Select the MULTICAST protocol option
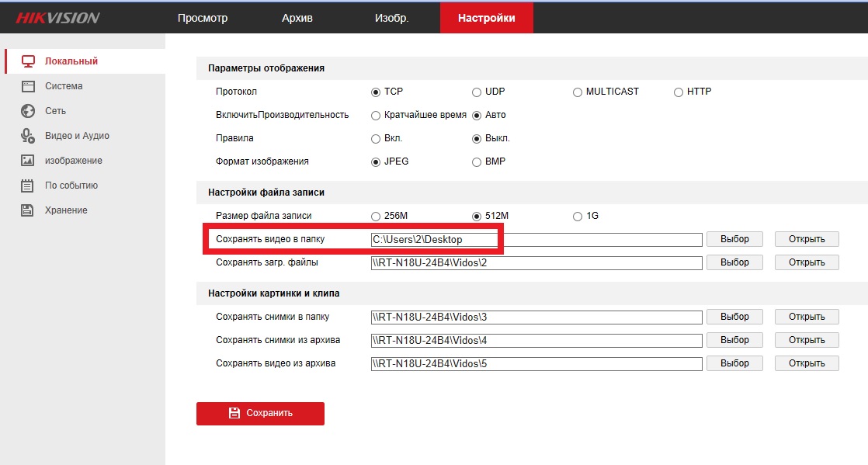Screen dimensions: 868x465 tap(577, 92)
